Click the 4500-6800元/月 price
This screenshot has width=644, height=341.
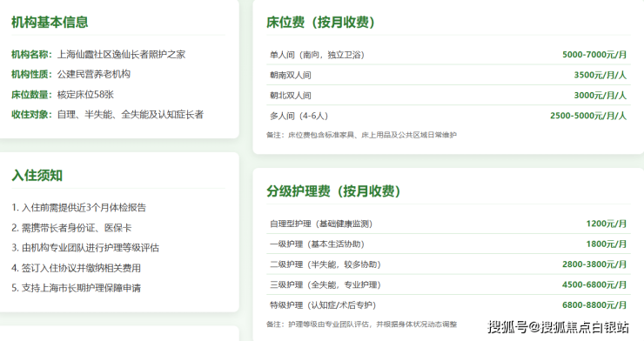point(594,284)
